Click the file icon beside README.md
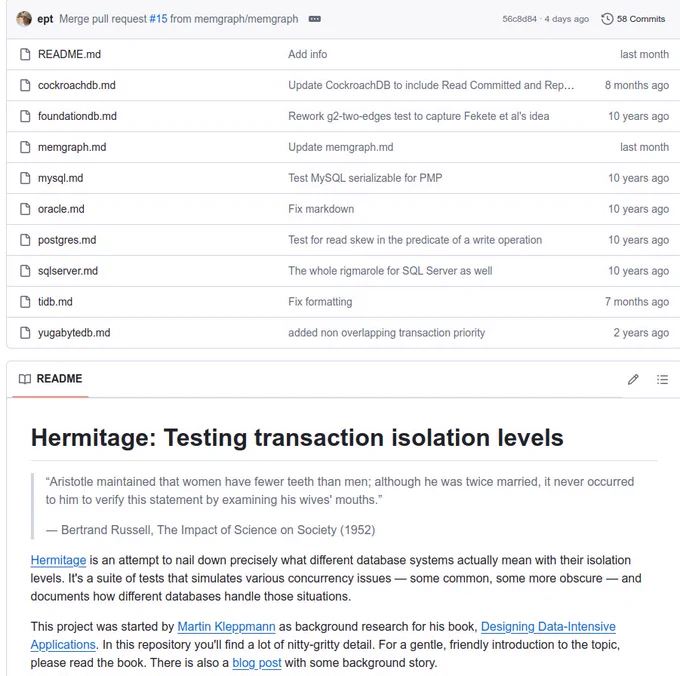 pyautogui.click(x=25, y=54)
